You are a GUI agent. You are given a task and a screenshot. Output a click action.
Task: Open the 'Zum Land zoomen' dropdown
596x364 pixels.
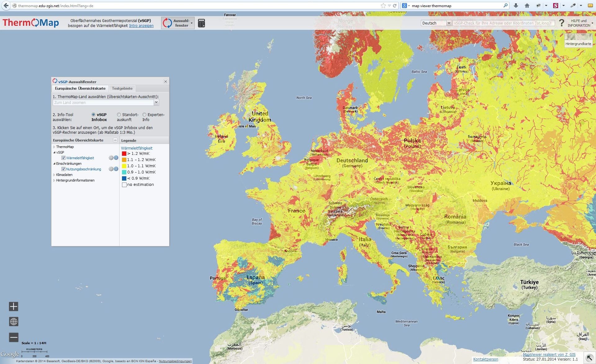tap(156, 102)
